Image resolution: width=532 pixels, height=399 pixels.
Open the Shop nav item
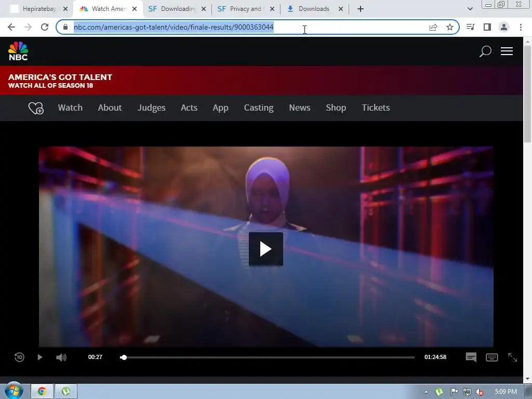[336, 108]
